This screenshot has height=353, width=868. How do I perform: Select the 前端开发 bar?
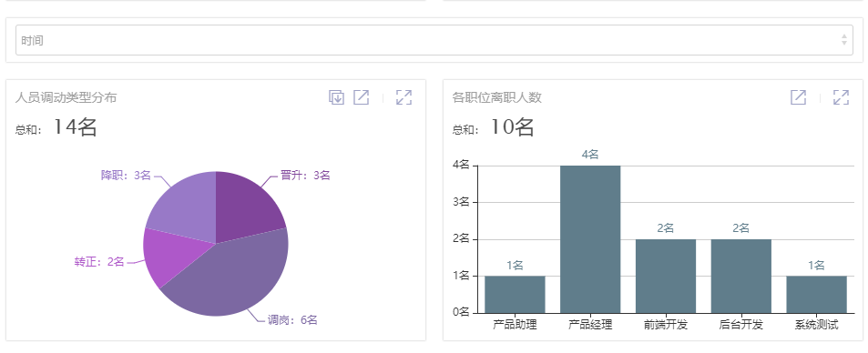666,276
